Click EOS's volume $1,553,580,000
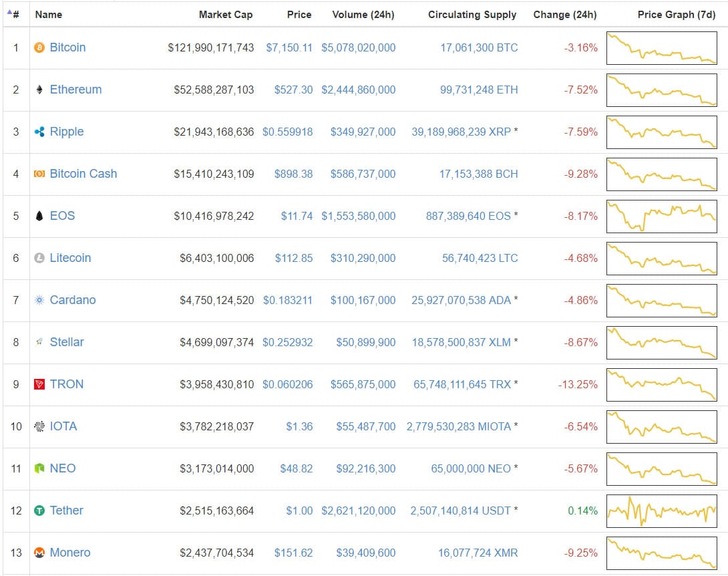Screen dimensions: 728x576 (x=359, y=216)
